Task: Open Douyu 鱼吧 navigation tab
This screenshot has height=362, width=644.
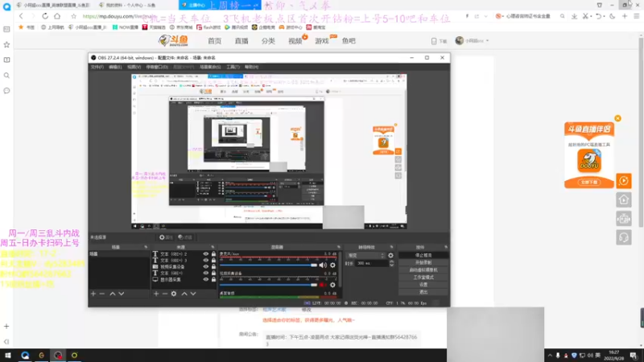Action: 349,41
